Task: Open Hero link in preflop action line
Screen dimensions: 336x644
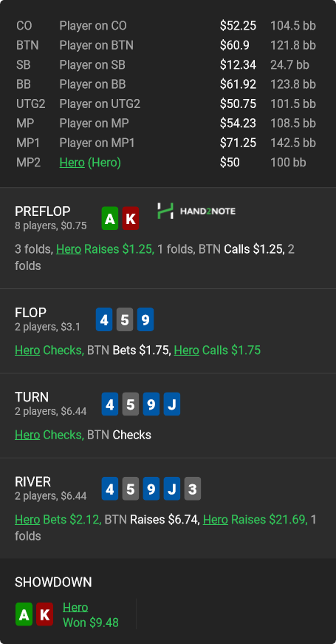Action: [69, 249]
